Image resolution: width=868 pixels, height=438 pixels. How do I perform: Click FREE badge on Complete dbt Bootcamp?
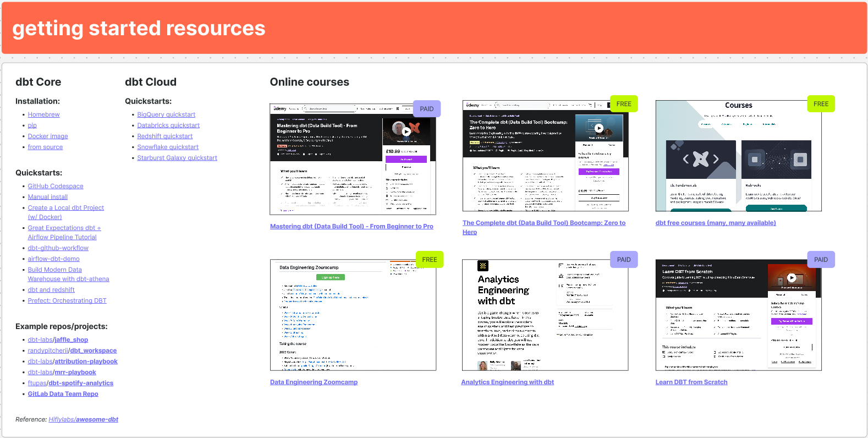624,104
